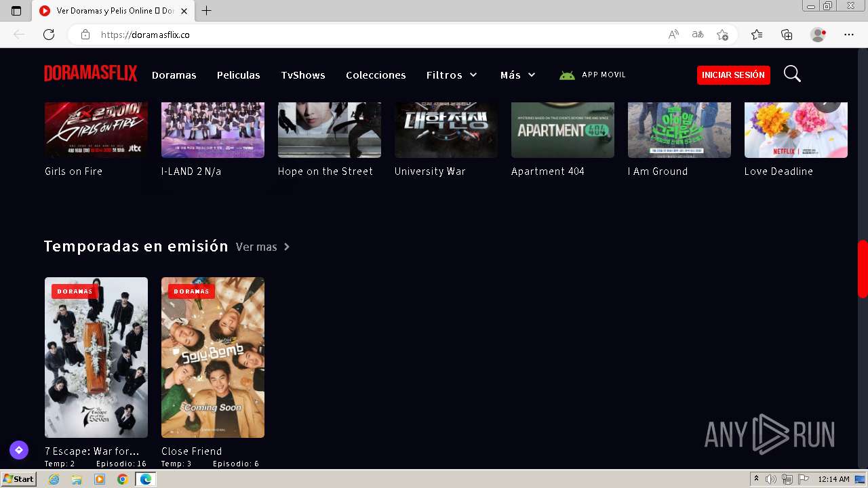The width and height of the screenshot is (868, 488).
Task: Click the browser profile avatar
Action: (x=818, y=35)
